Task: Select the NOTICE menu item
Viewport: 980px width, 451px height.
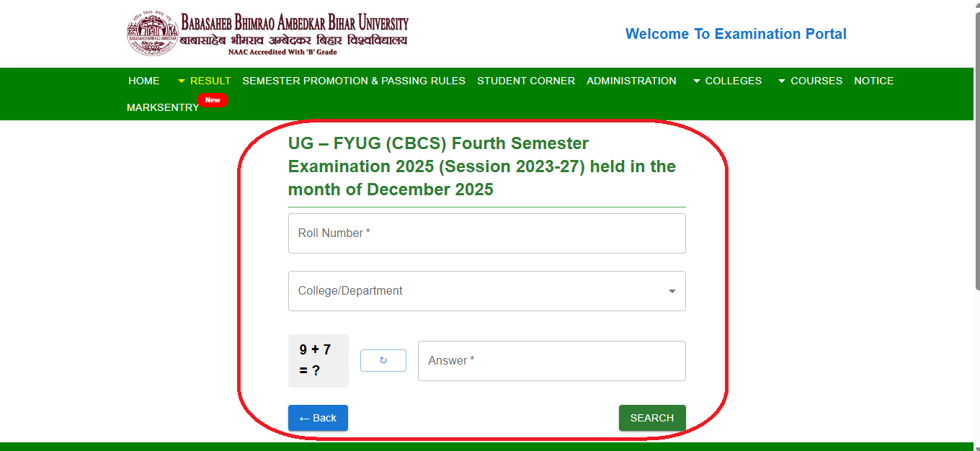Action: coord(874,81)
